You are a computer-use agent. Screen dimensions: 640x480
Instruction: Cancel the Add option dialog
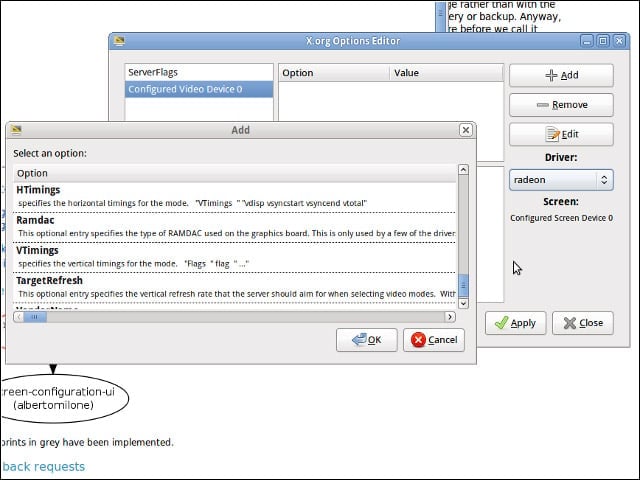(434, 340)
